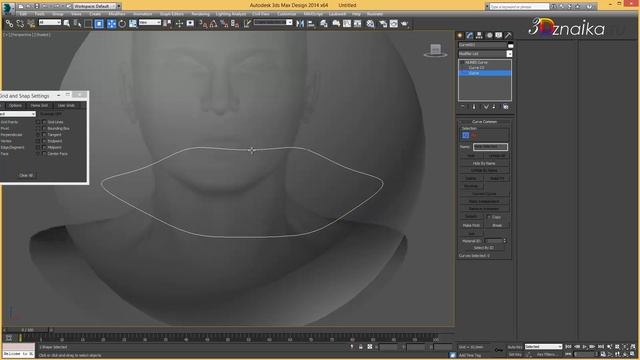
Task: Open the Rendering menu
Action: click(200, 14)
